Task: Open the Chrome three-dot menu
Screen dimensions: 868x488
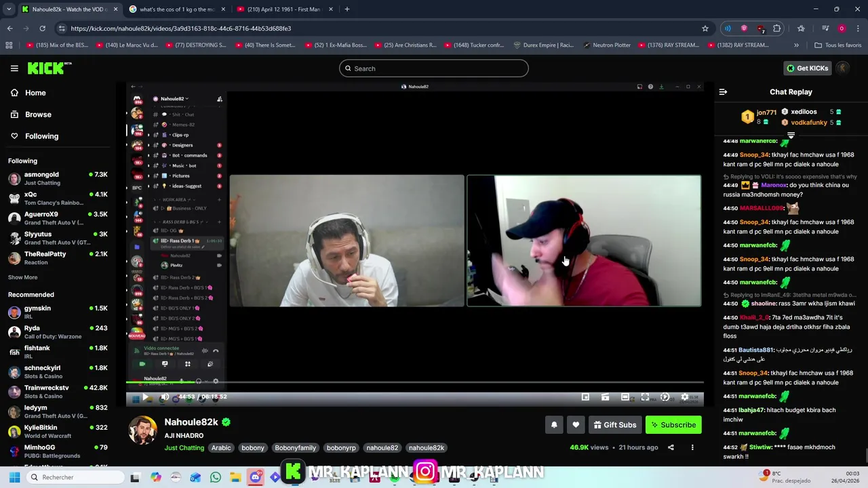Action: coord(858,28)
